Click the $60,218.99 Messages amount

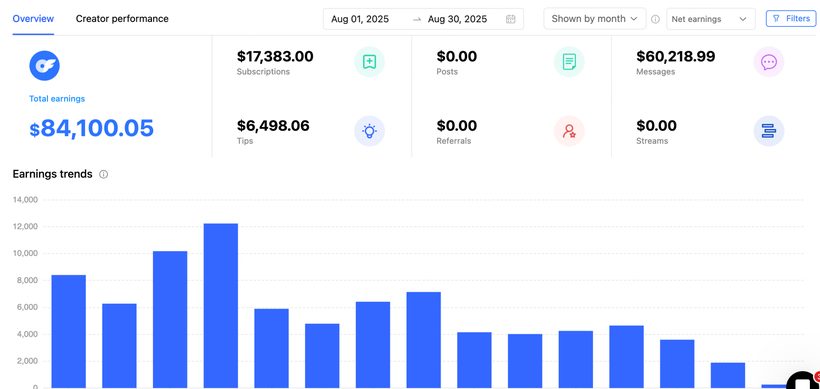point(676,56)
